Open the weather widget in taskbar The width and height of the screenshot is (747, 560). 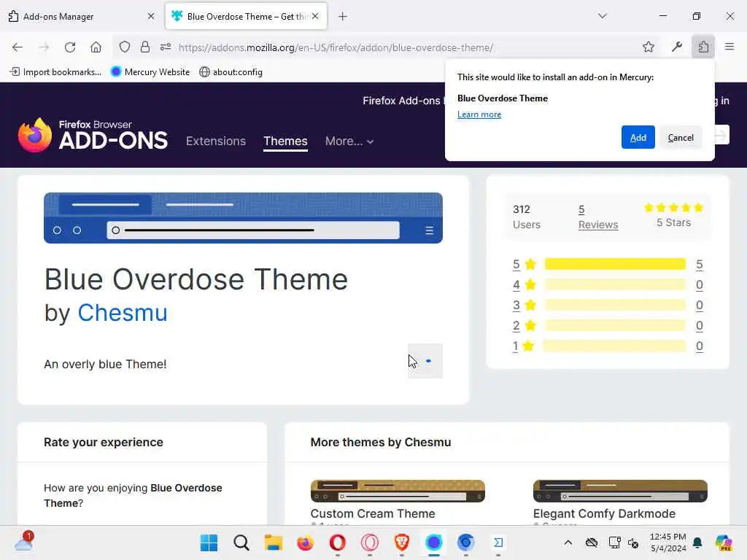[24, 542]
